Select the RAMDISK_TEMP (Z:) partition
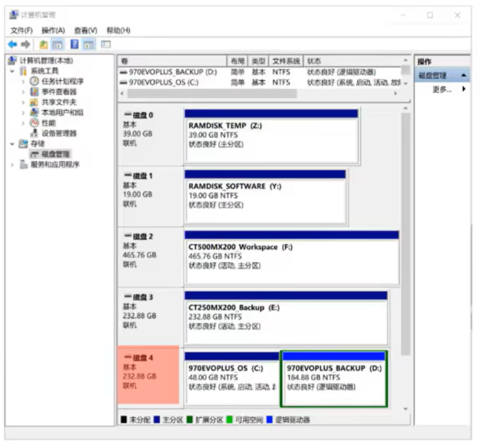The width and height of the screenshot is (480, 448). pyautogui.click(x=272, y=136)
